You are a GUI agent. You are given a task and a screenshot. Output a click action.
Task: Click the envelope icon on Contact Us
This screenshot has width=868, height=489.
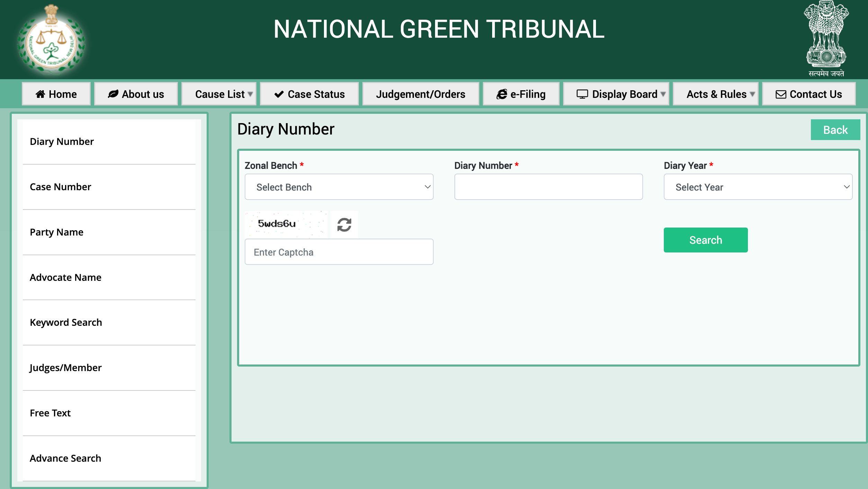coord(781,94)
